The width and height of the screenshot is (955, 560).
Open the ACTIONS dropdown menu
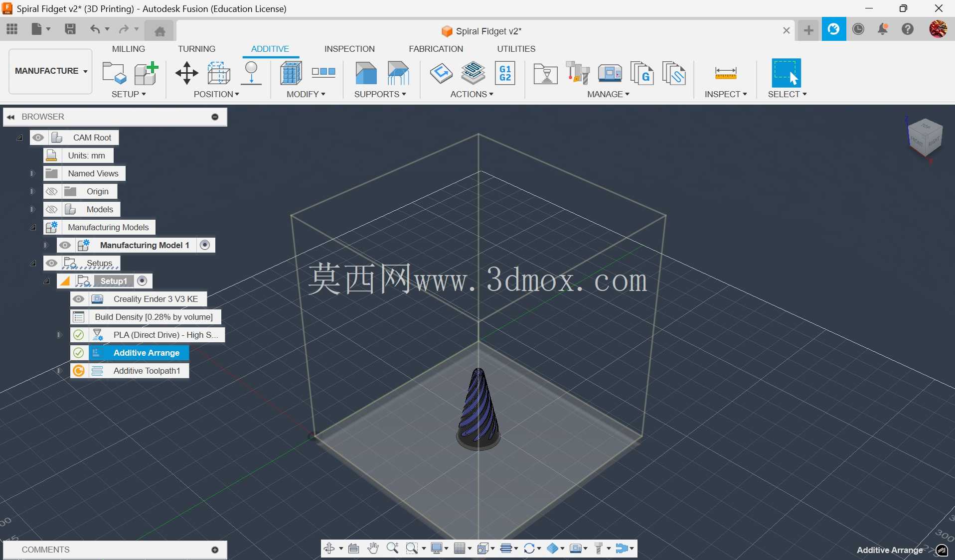472,94
